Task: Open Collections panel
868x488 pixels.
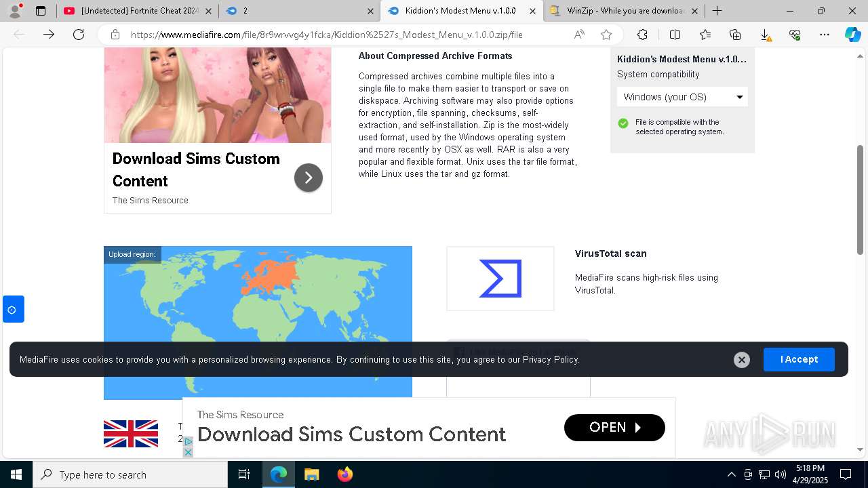Action: pyautogui.click(x=735, y=35)
